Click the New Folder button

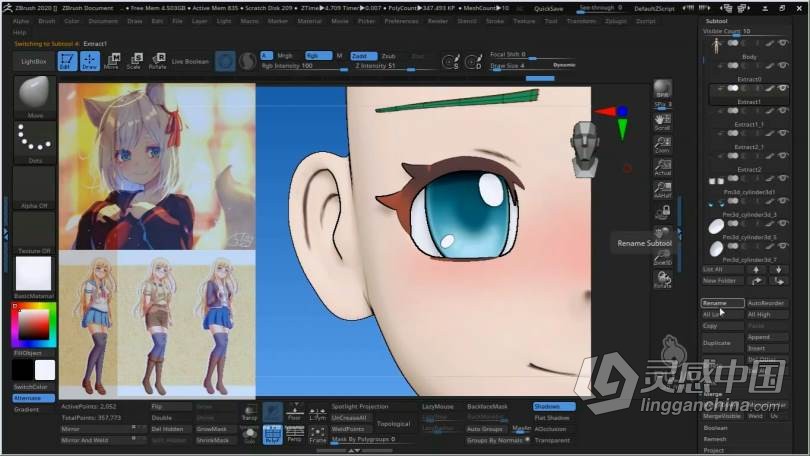coord(722,280)
